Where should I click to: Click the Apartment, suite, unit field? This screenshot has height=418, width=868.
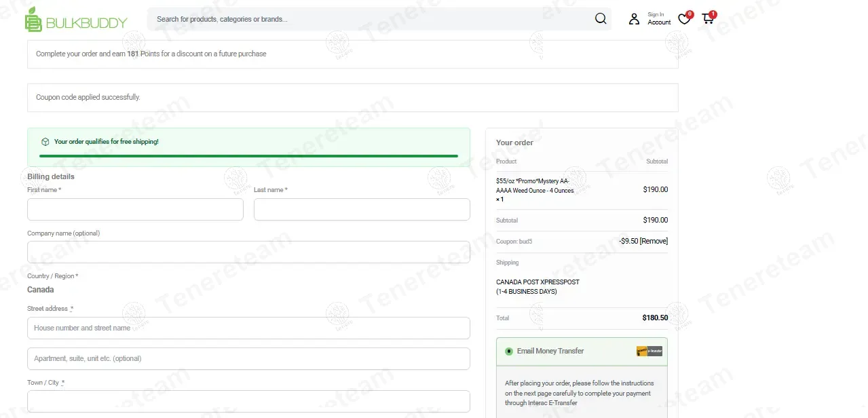click(248, 359)
